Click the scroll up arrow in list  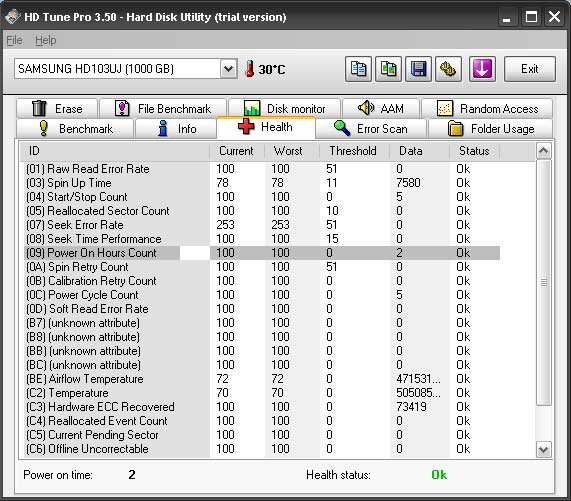pos(543,151)
